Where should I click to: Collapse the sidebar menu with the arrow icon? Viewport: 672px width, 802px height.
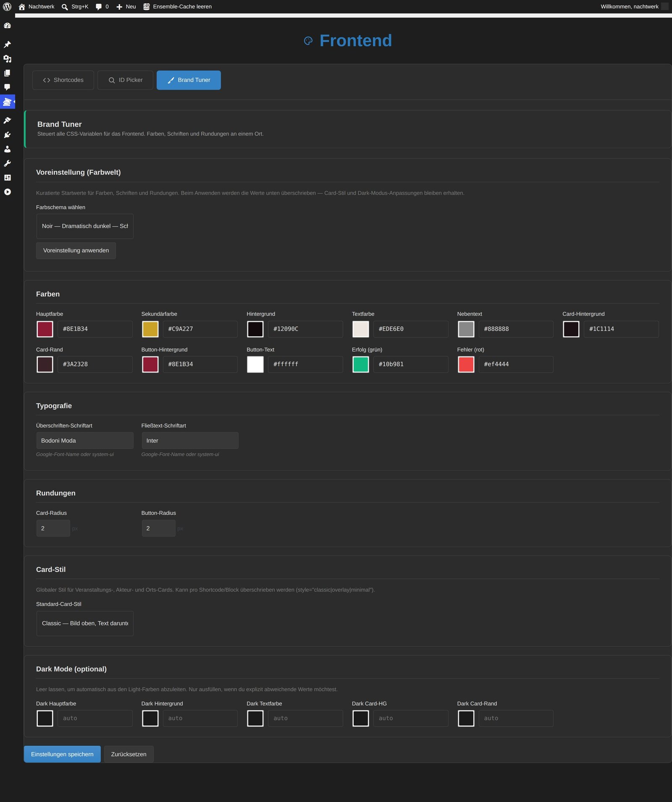(7, 192)
